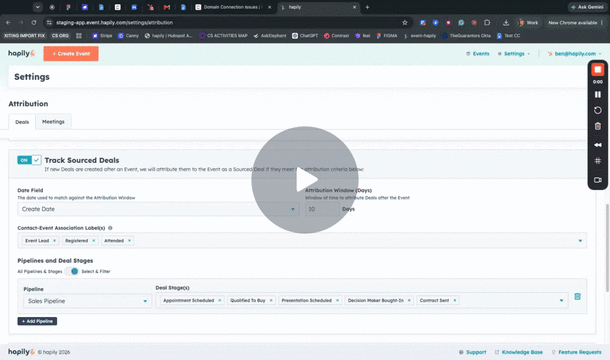Reload the page with the browser refresh icon

click(x=34, y=23)
